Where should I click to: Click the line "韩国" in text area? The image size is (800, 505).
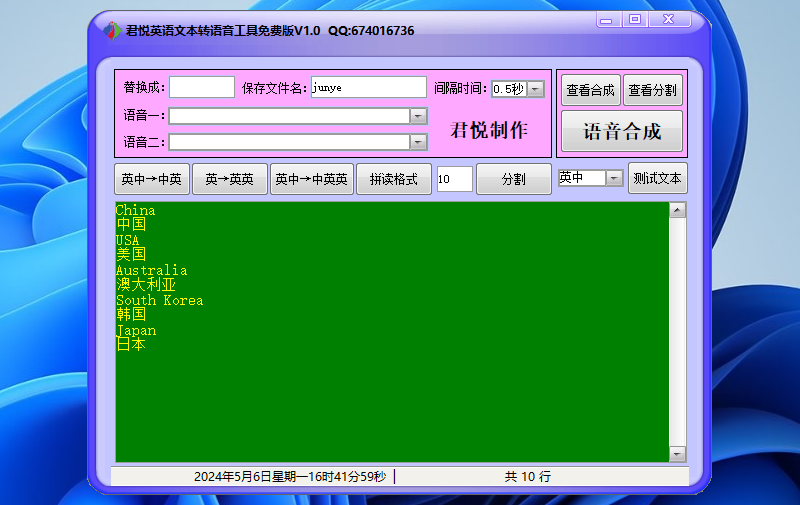(131, 314)
